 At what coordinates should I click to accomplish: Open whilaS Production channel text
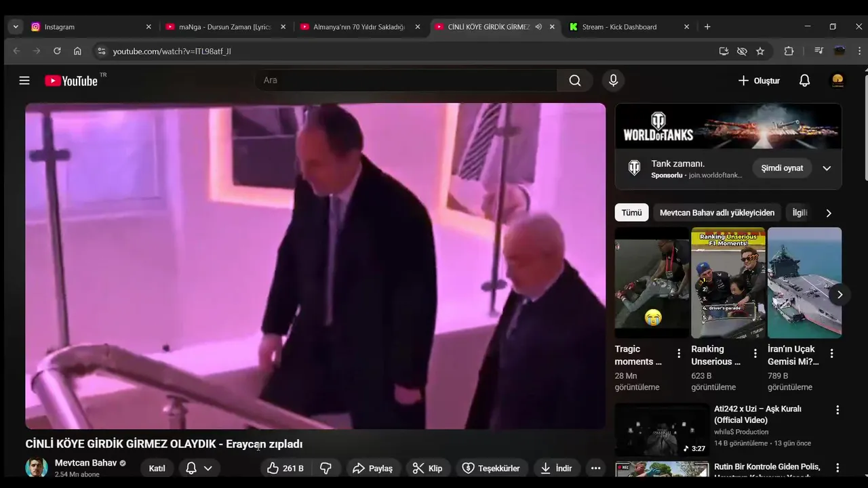[x=741, y=432]
